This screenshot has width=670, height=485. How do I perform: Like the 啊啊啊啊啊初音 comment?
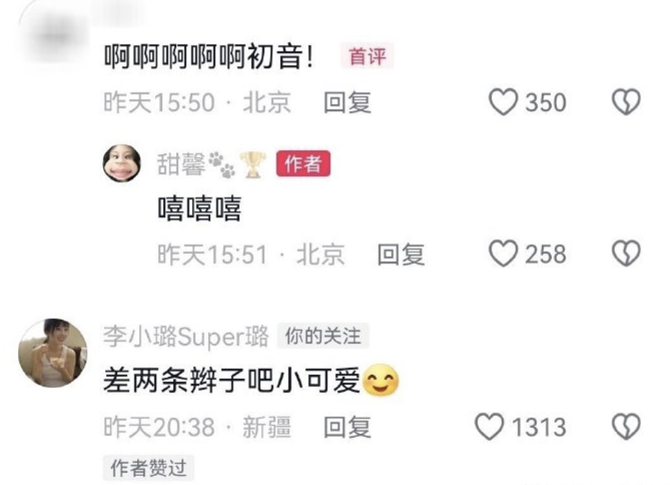tap(503, 102)
